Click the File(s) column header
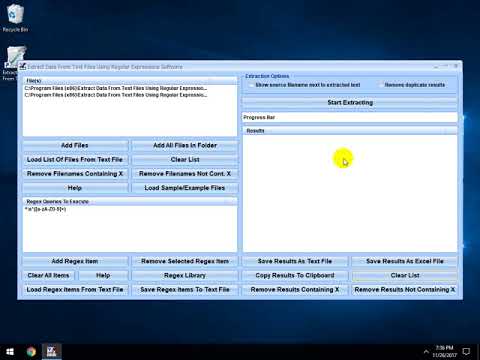 click(x=130, y=81)
